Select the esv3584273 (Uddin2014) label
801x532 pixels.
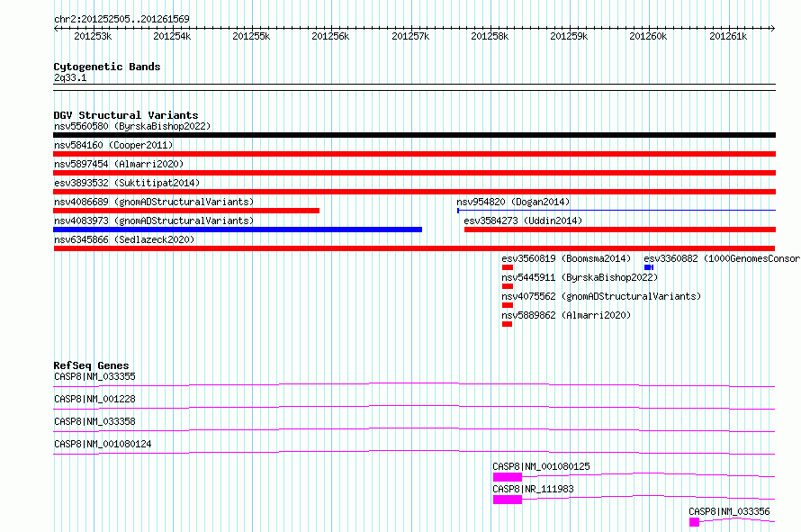[523, 221]
